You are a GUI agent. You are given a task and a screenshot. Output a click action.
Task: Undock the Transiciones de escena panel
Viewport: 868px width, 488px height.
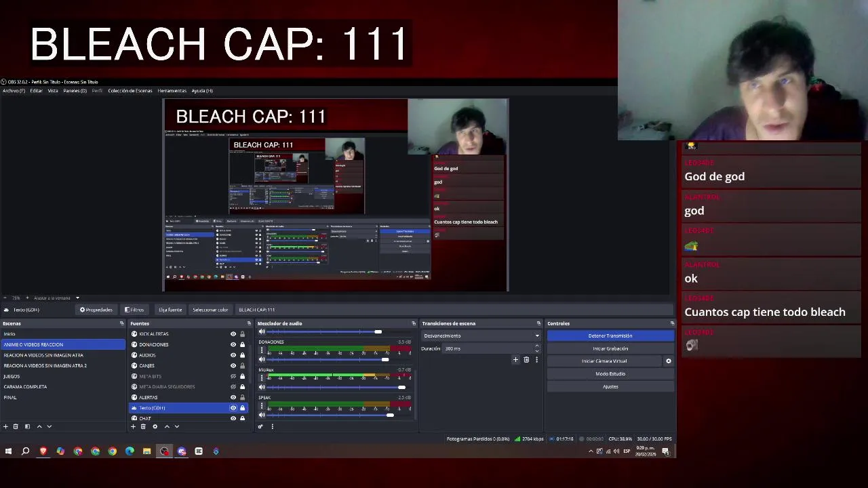point(538,323)
